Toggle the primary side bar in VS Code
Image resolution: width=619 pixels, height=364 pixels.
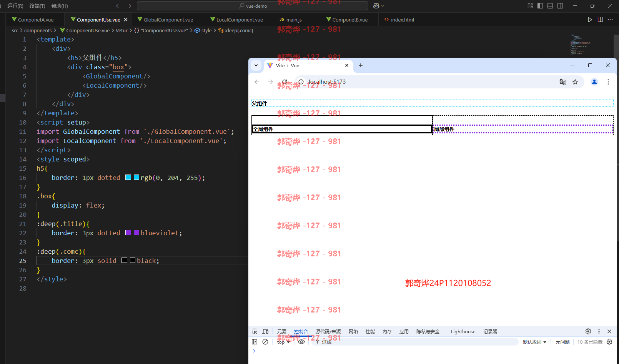[x=540, y=6]
